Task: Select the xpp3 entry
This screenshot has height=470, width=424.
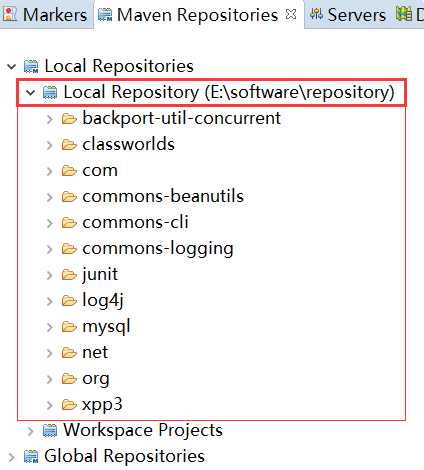Action: click(102, 405)
